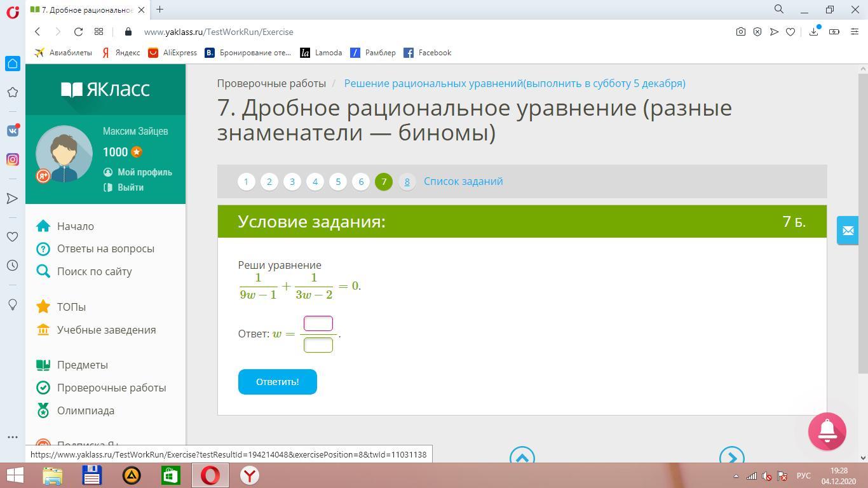Switch to exercise number 3
Screen dimensions: 868x488
[292, 182]
